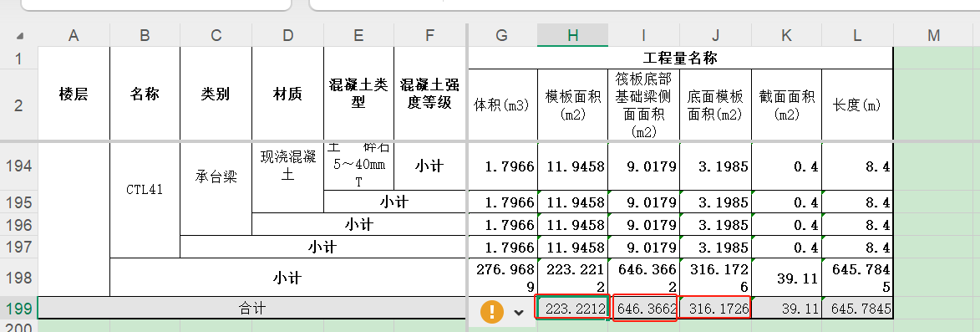
Task: Select column I header
Action: [x=644, y=36]
